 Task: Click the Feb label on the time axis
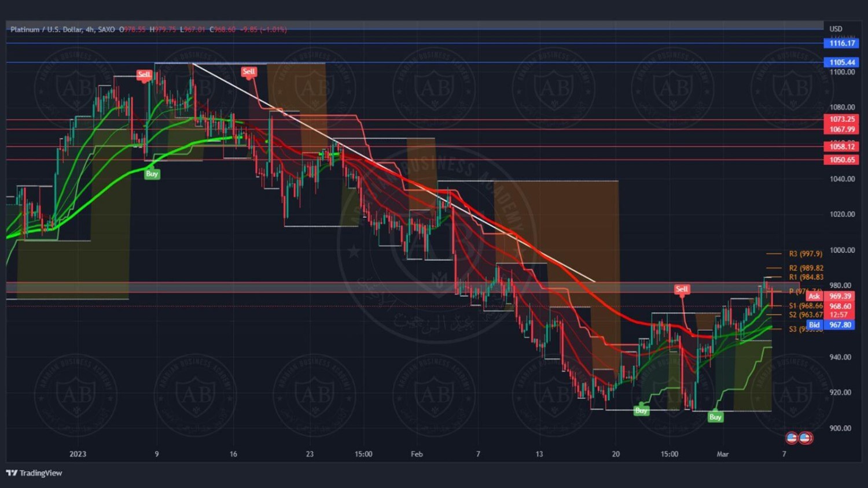point(417,454)
